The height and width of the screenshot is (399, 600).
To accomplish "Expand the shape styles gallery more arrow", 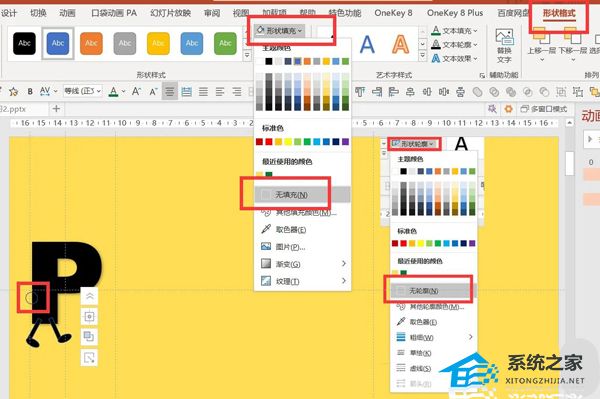I will [x=247, y=56].
